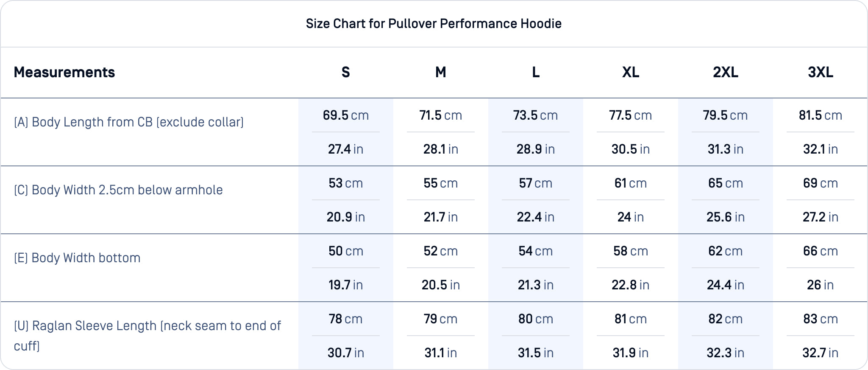Click the Raglan Sleeve Length row label
Screen dimensions: 868x370
147,326
